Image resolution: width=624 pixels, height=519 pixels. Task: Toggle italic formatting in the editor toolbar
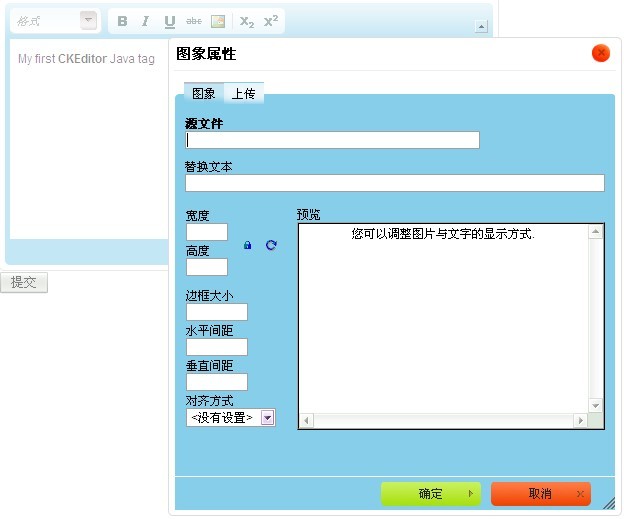146,21
